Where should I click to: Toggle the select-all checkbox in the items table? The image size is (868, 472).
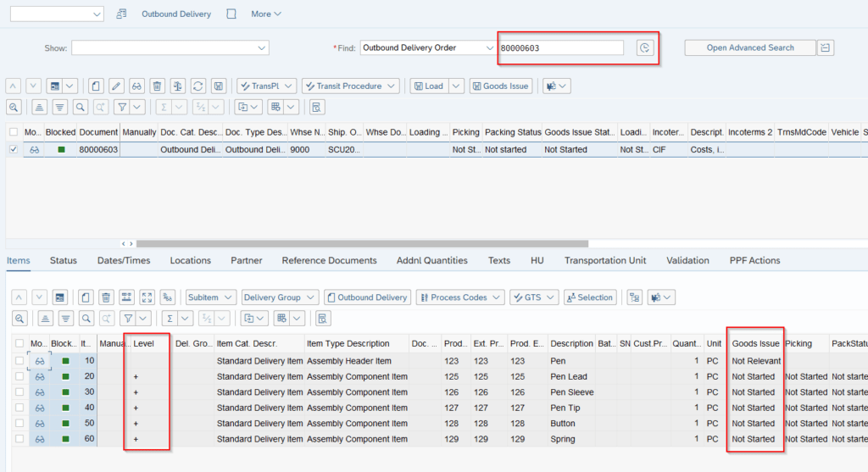point(19,344)
